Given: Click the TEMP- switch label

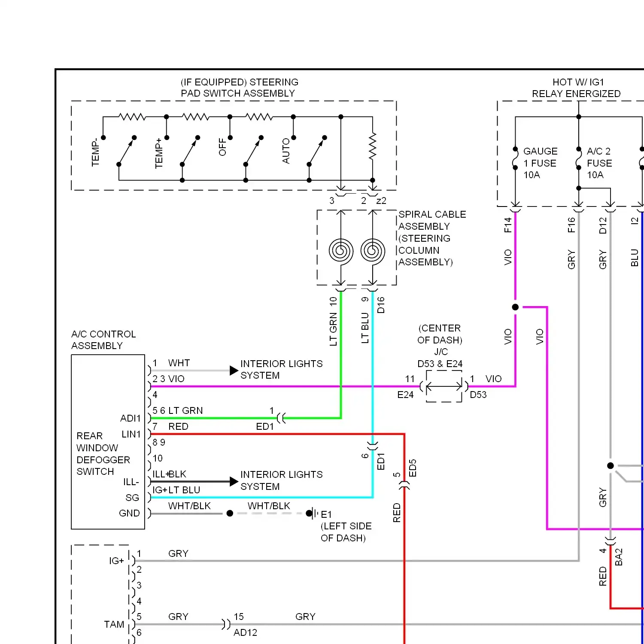Looking at the screenshot, I should pyautogui.click(x=95, y=152).
